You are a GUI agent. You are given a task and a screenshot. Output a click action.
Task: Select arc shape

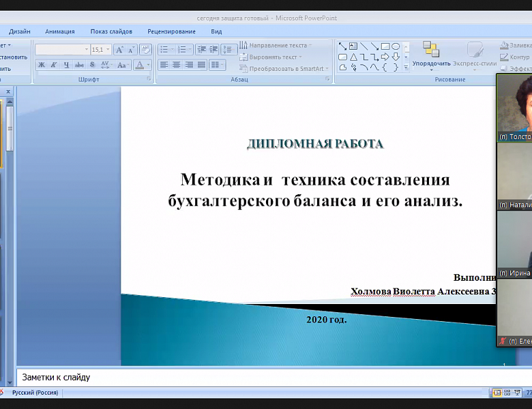click(x=364, y=67)
